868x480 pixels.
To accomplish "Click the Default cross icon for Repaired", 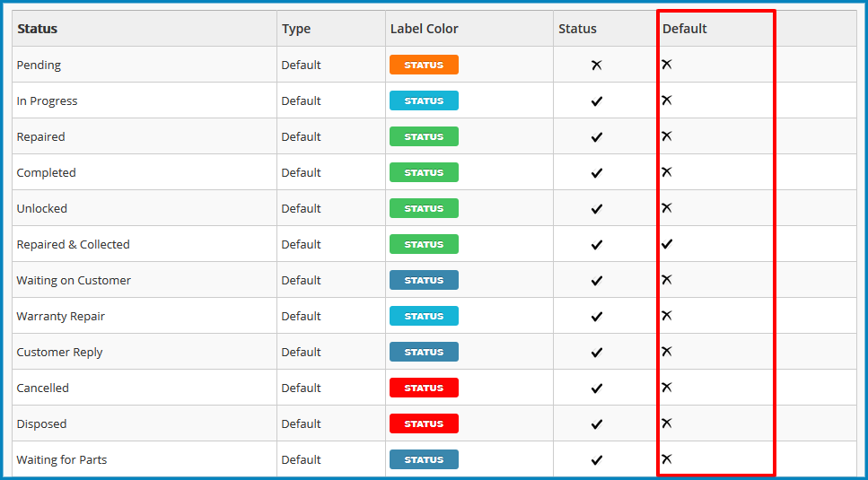I will tap(667, 136).
